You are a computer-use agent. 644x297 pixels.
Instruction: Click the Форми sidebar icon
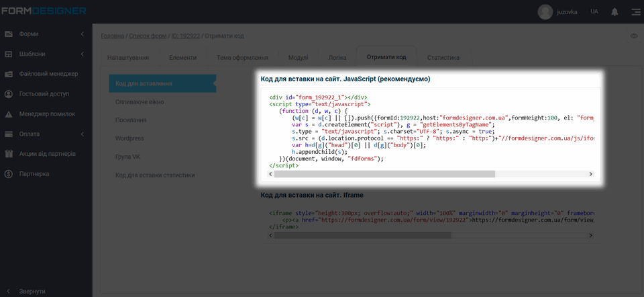[9, 34]
